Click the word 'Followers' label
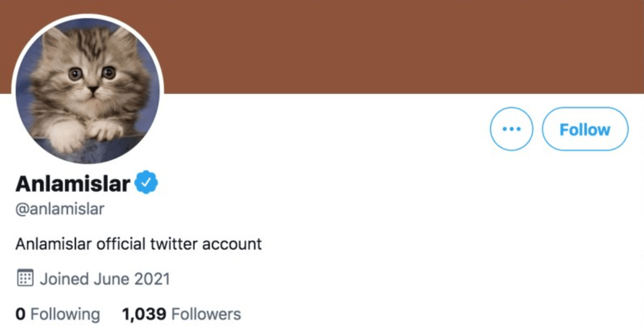The height and width of the screenshot is (332, 644). (206, 314)
